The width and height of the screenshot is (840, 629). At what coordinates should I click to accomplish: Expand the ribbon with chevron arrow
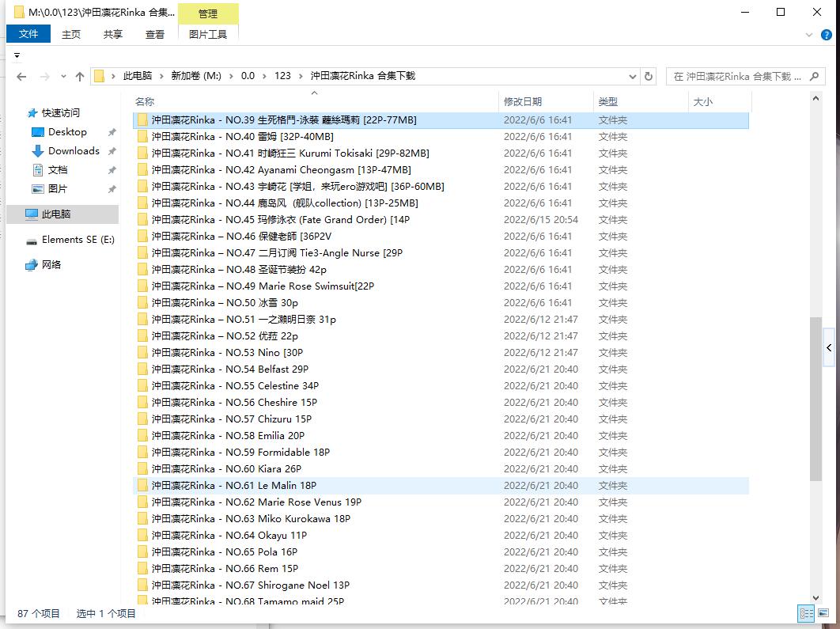[x=808, y=35]
